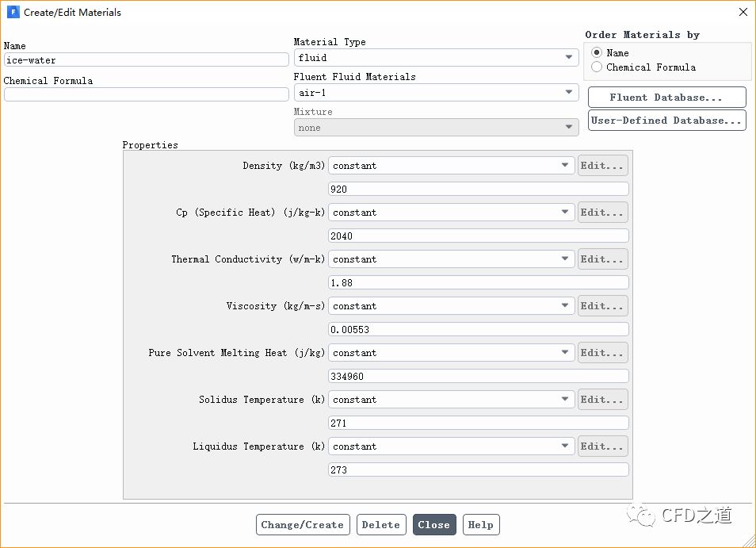The width and height of the screenshot is (756, 548).
Task: Click the material Name input field
Action: coord(146,59)
